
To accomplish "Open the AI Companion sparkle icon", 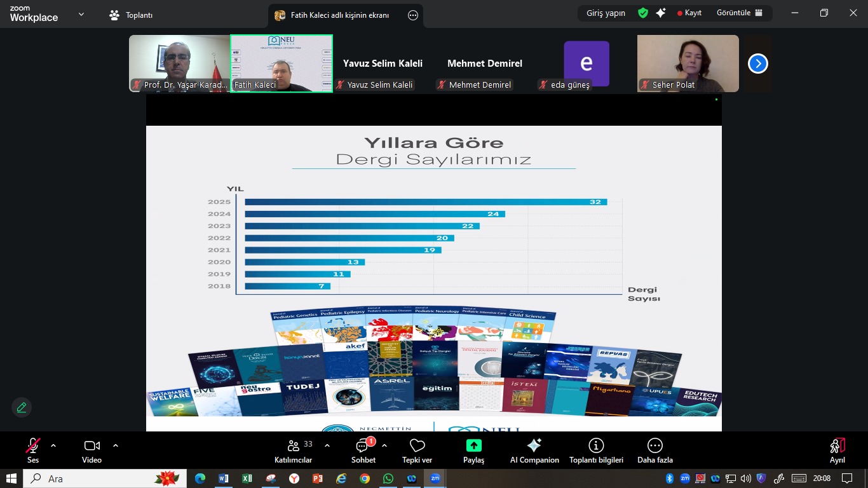I will (534, 449).
